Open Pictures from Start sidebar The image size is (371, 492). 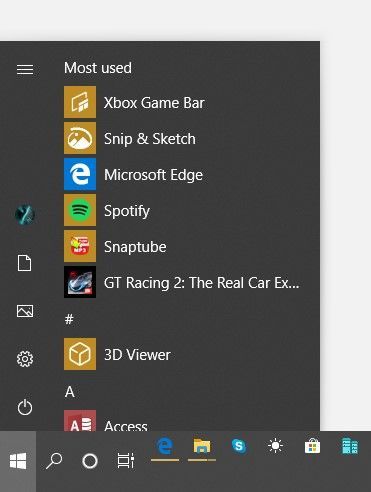(x=25, y=311)
